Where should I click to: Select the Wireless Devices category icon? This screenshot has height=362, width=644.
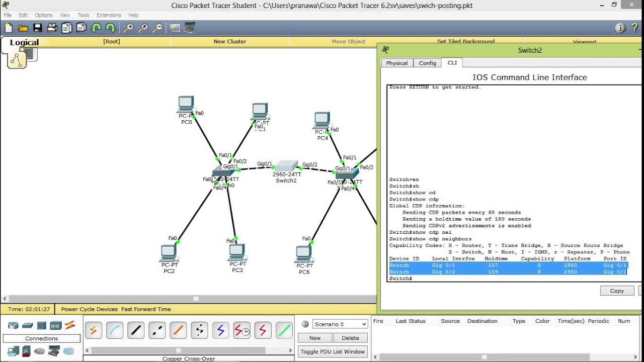coord(55,325)
